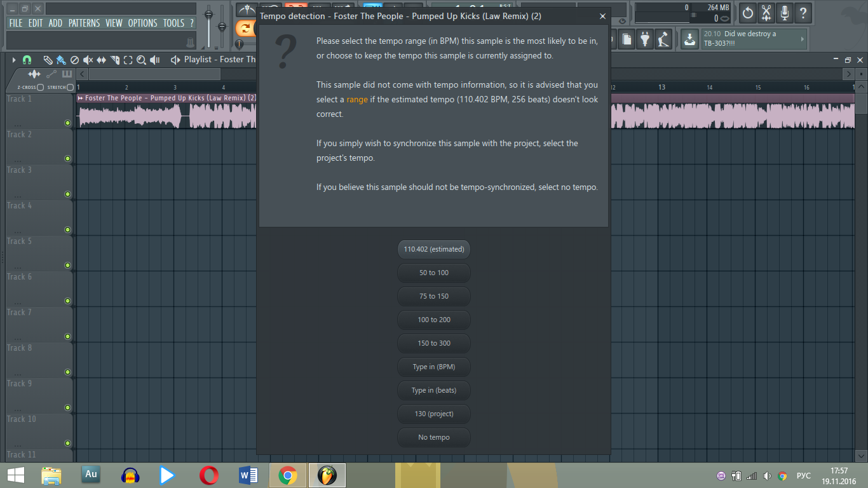868x488 pixels.
Task: Adjust the main pitch slider
Action: (x=222, y=26)
